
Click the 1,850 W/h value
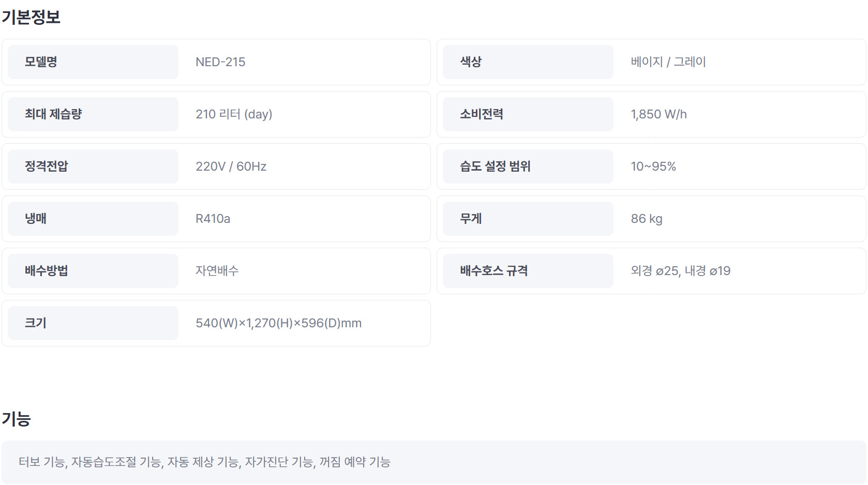coord(659,114)
